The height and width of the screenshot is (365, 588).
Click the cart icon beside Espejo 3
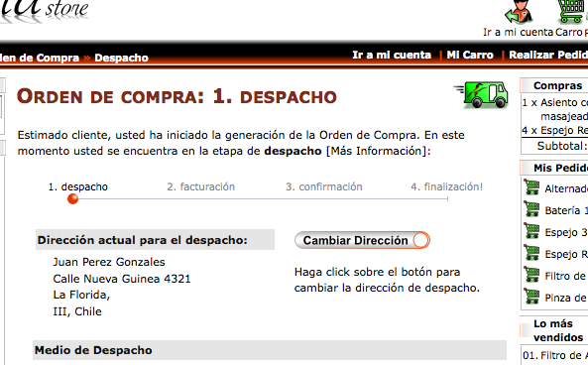[x=531, y=231]
